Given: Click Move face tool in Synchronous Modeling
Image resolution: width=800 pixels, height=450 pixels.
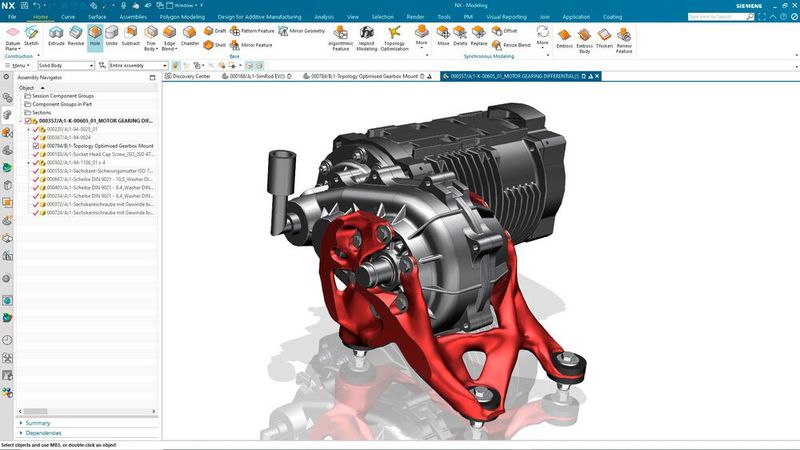Looking at the screenshot, I should 443,36.
